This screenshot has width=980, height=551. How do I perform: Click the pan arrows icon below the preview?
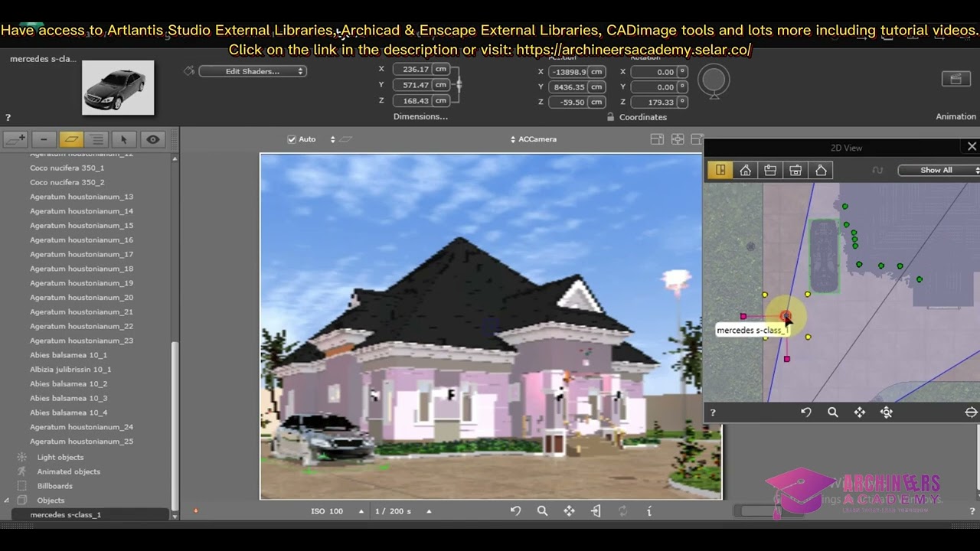[570, 511]
